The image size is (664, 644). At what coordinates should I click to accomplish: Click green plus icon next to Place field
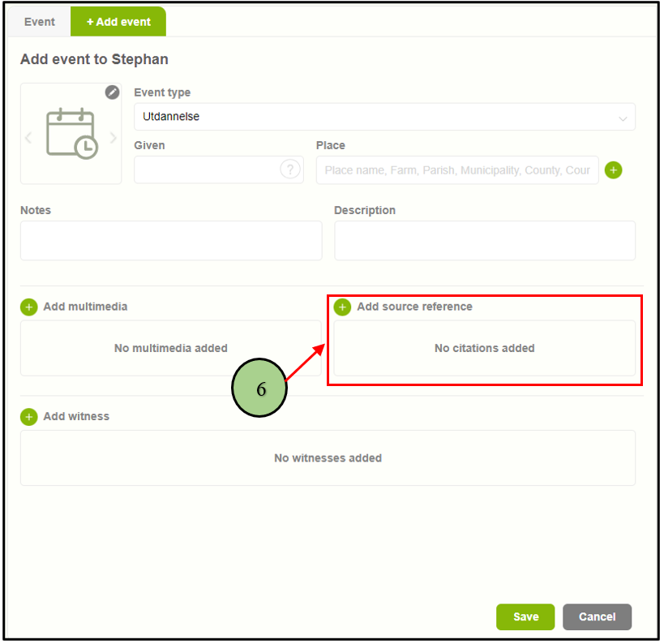pyautogui.click(x=614, y=170)
